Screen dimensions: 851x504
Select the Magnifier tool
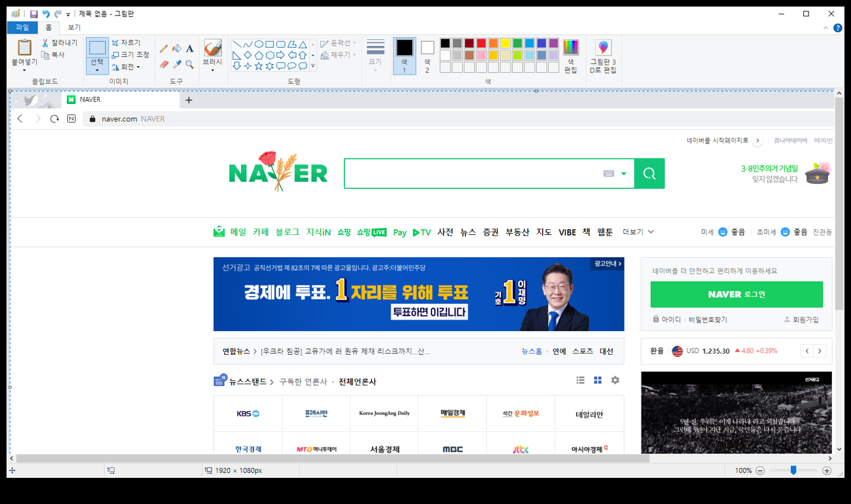click(189, 64)
